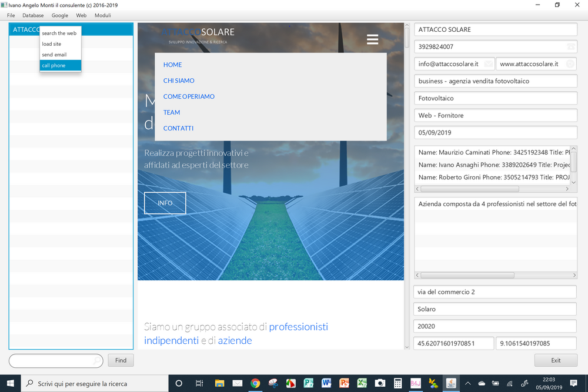588x392 pixels.
Task: Click the Fotovoltaico field
Action: [x=495, y=98]
